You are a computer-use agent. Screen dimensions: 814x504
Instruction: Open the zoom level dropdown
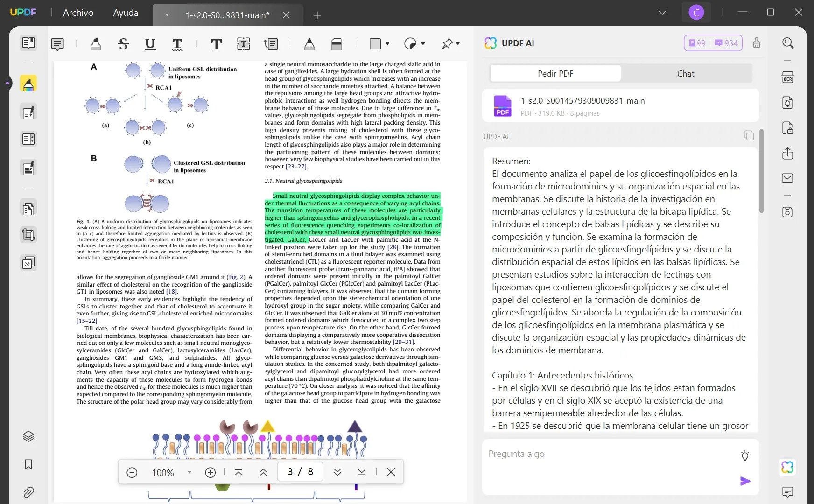(189, 472)
